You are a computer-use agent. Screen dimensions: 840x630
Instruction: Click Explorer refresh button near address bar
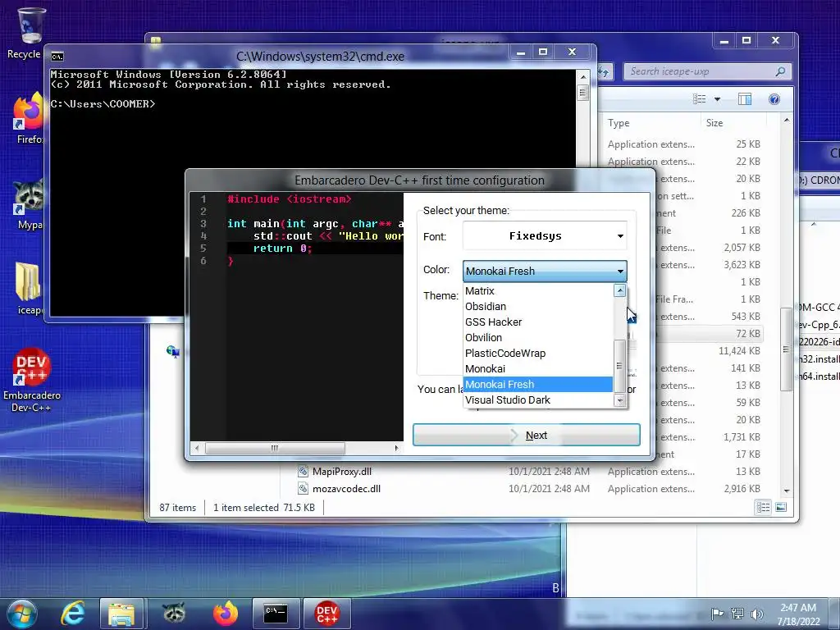click(605, 71)
